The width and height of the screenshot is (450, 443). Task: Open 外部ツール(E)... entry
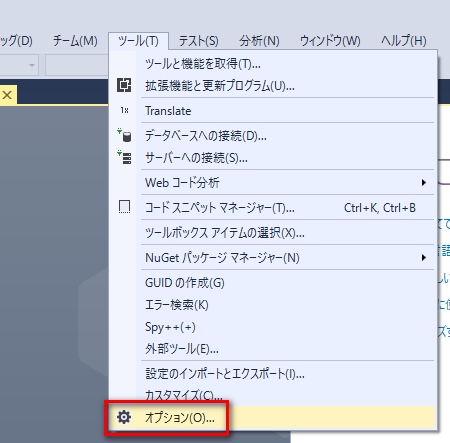[x=273, y=349]
